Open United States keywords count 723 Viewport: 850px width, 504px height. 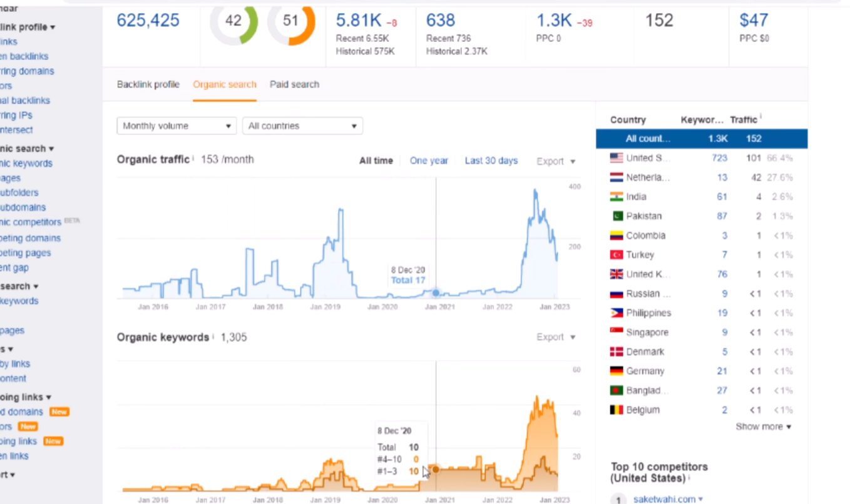(719, 158)
